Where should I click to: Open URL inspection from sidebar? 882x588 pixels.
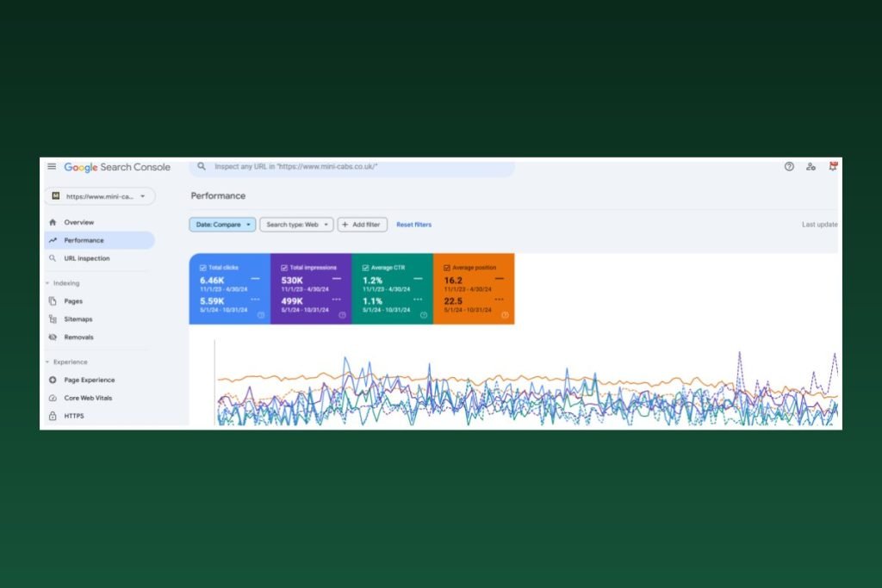click(87, 258)
